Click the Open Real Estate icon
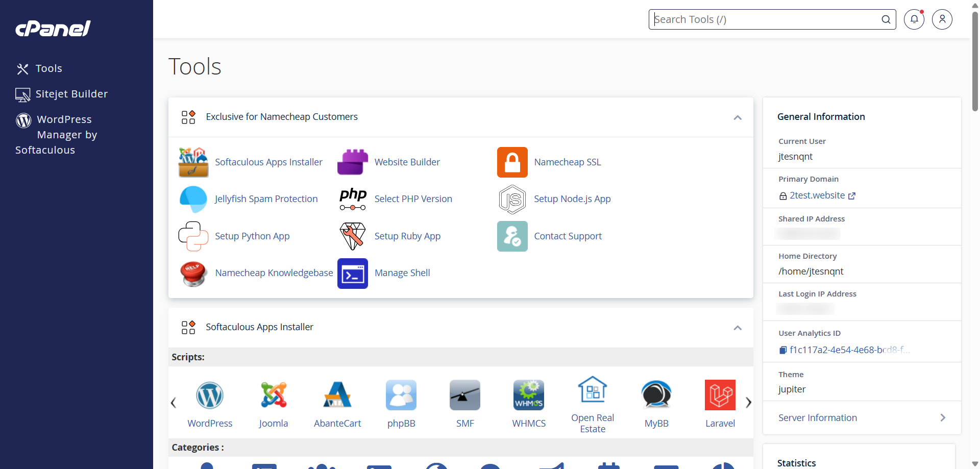The height and width of the screenshot is (469, 980). (x=593, y=389)
